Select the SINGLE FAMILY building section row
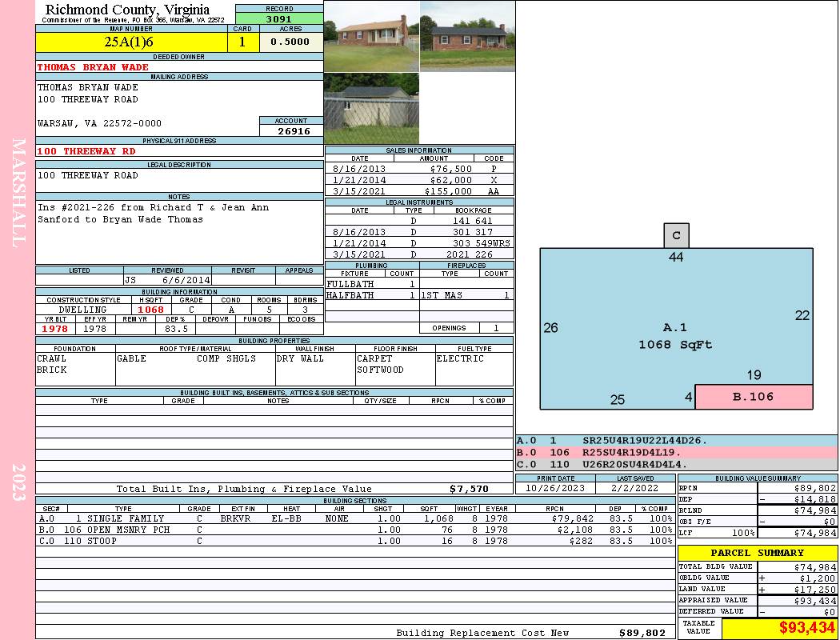This screenshot has width=840, height=640. point(356,518)
